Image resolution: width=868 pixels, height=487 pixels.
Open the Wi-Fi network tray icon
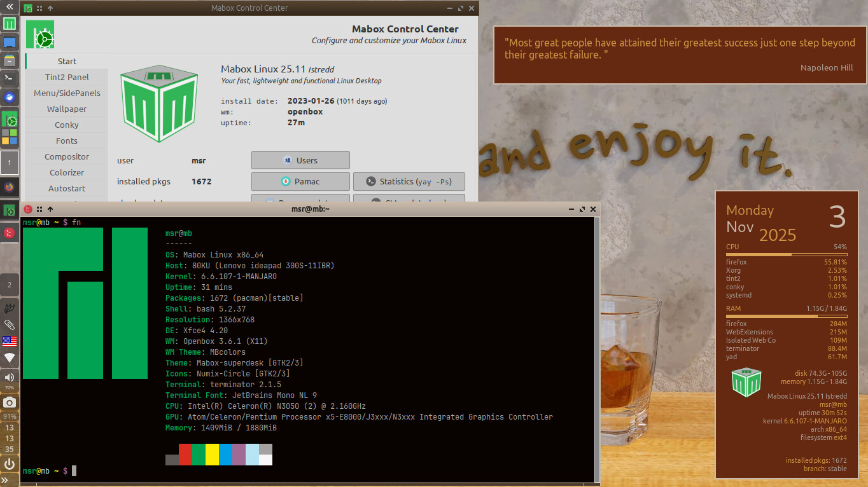pos(10,357)
